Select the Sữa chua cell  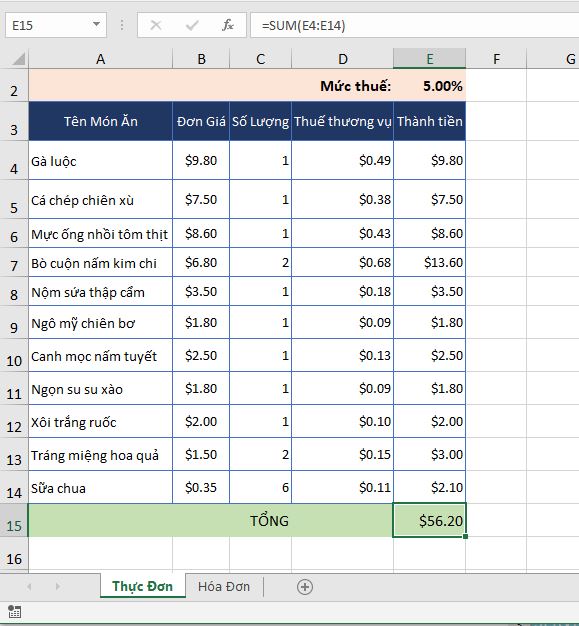(101, 487)
